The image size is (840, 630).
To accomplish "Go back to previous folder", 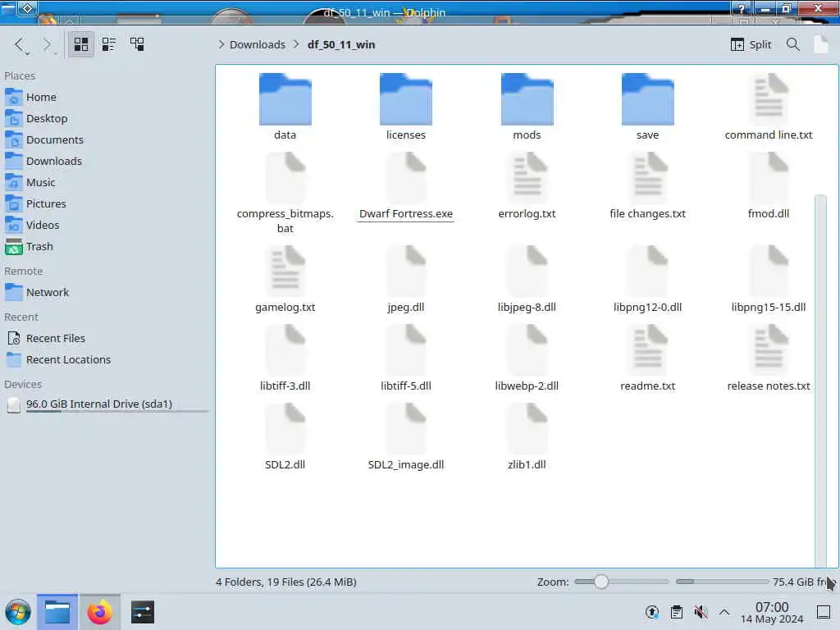I will [20, 45].
